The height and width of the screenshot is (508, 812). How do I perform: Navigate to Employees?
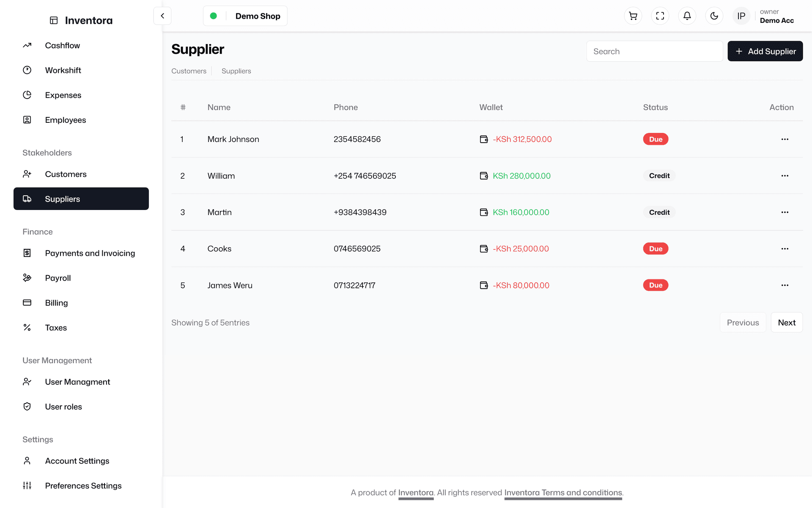[x=81, y=120]
